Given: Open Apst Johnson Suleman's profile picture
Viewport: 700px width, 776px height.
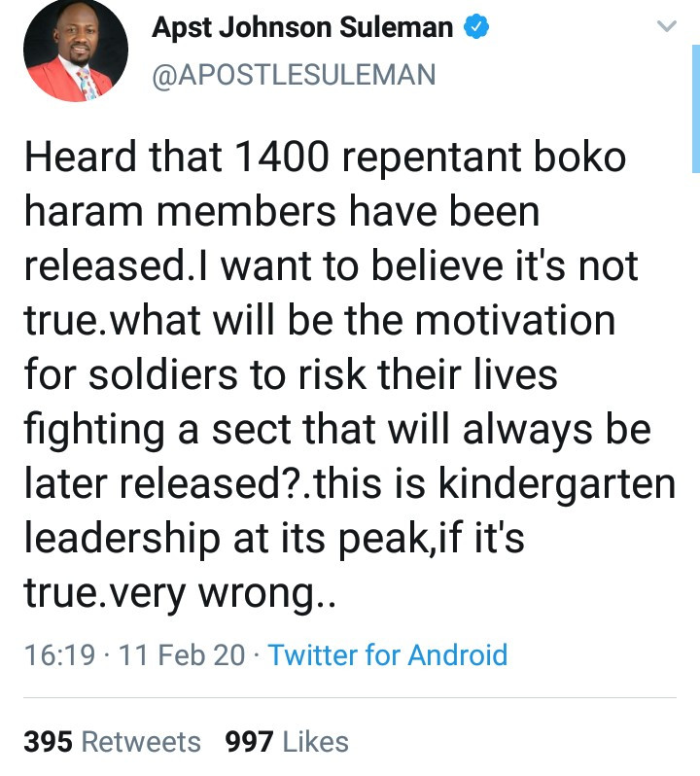Looking at the screenshot, I should point(76,51).
